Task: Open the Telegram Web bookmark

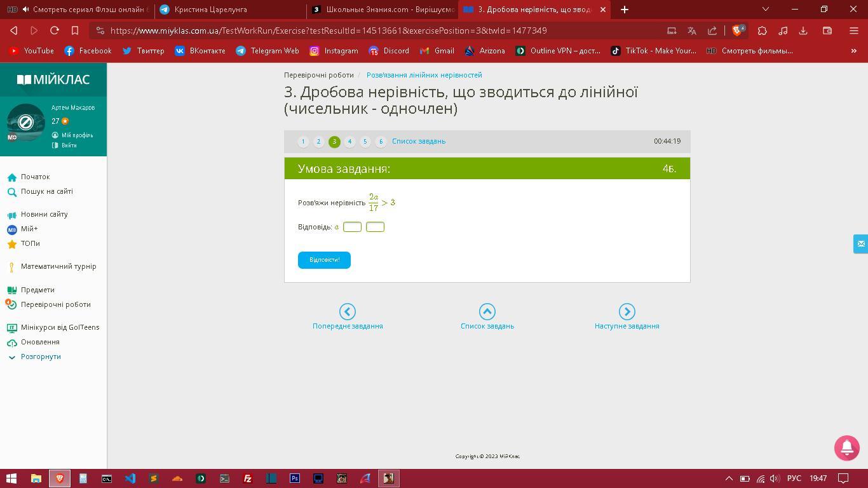Action: 267,51
